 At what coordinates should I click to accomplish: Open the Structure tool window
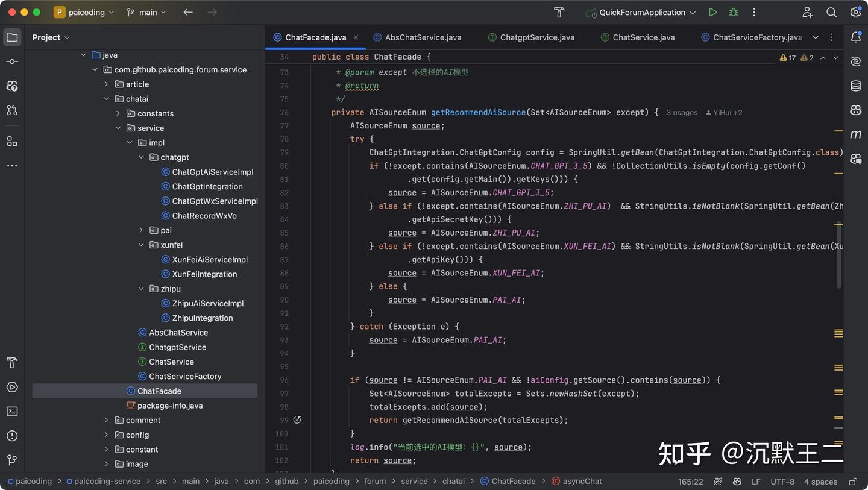point(12,141)
